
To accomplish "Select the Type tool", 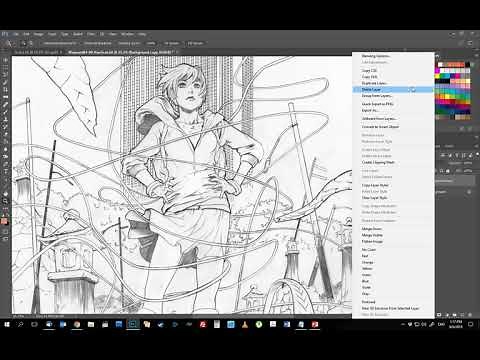I will 5,172.
